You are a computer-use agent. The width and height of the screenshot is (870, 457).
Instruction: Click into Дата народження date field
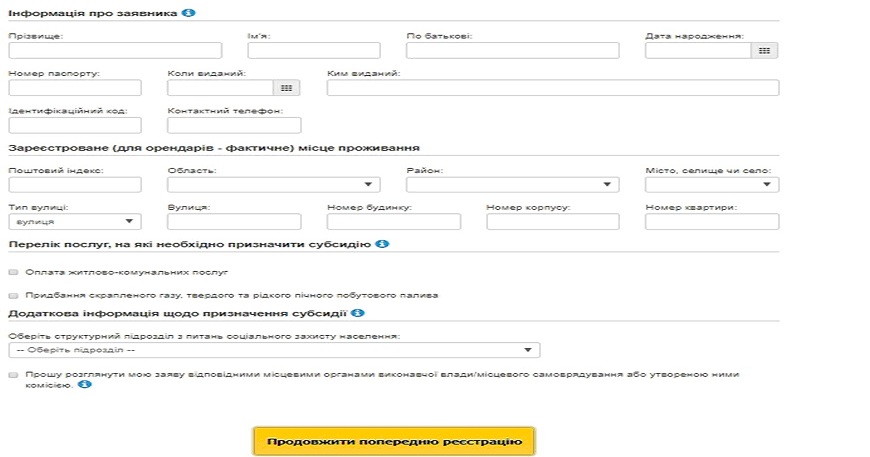tap(698, 50)
